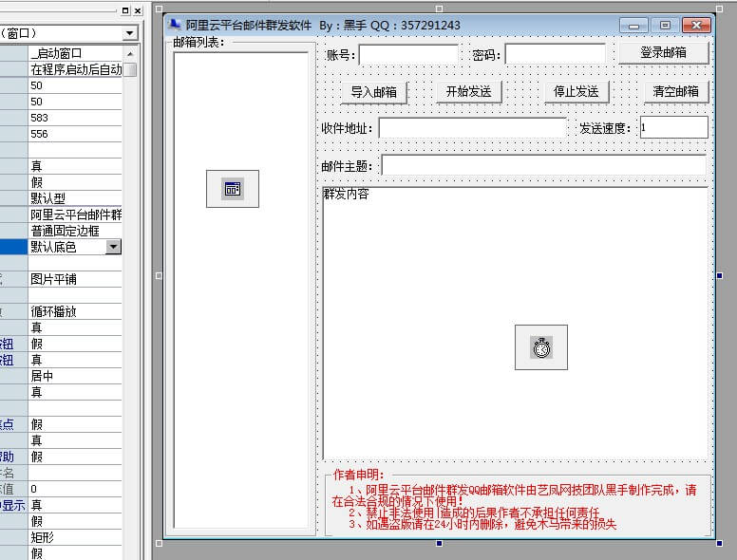
Task: Click the 邮箱列表: group box title
Action: tap(199, 43)
